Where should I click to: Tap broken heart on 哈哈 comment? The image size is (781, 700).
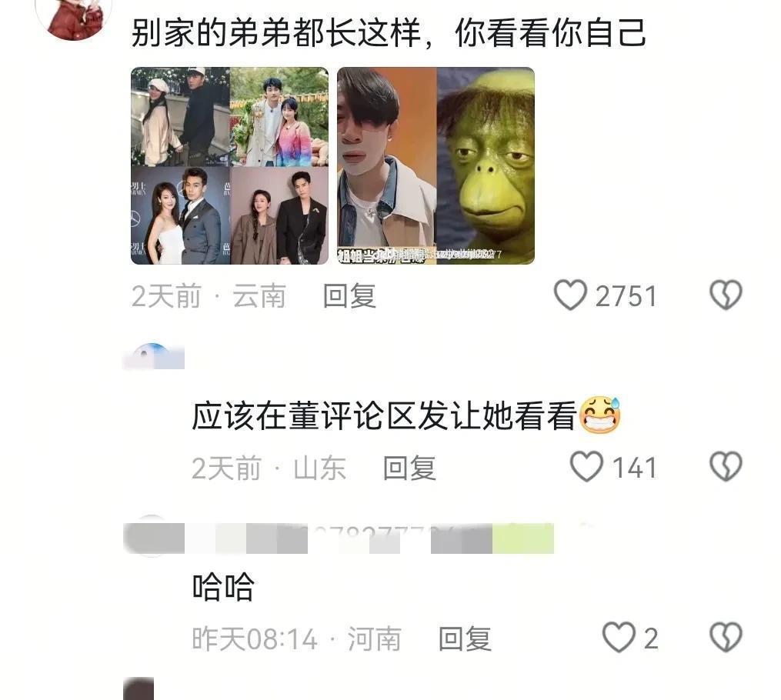click(725, 637)
